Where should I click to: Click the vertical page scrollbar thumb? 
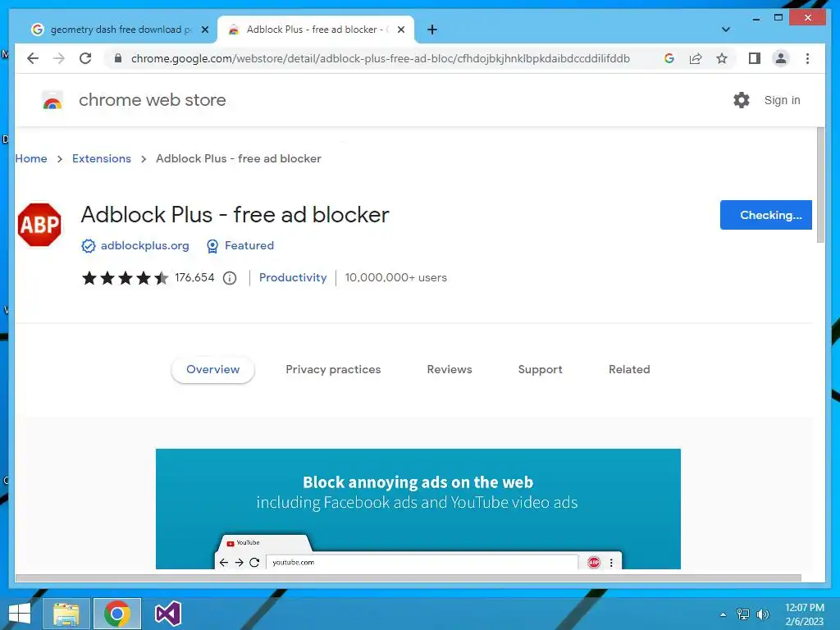pyautogui.click(x=820, y=185)
